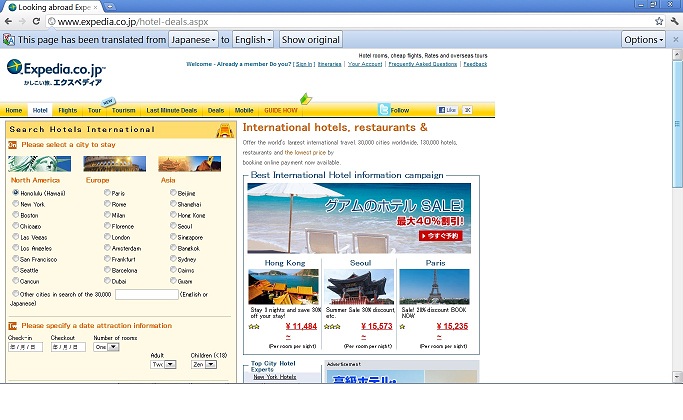This screenshot has height=420, width=683.
Task: Open the New York Hotels link
Action: point(275,377)
